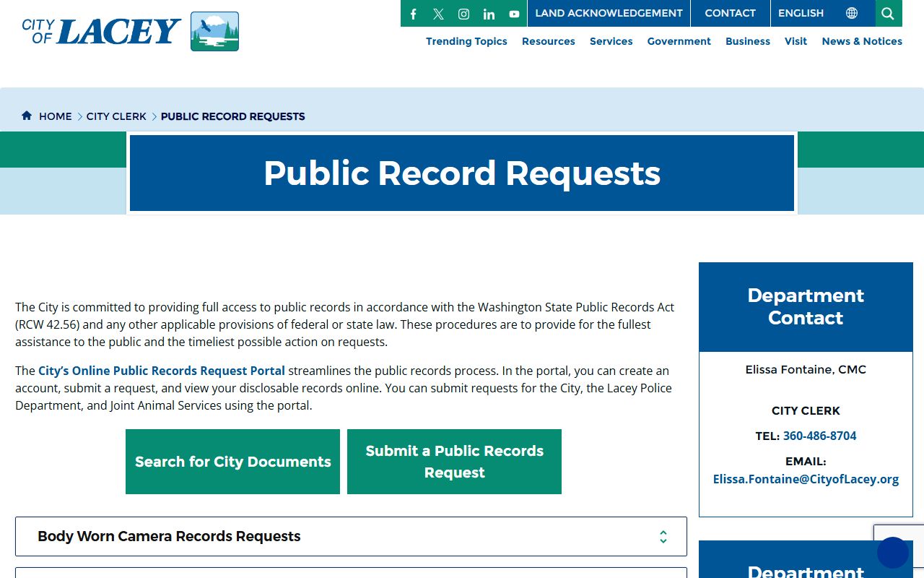
Task: Open the Instagram social icon
Action: pyautogui.click(x=464, y=14)
